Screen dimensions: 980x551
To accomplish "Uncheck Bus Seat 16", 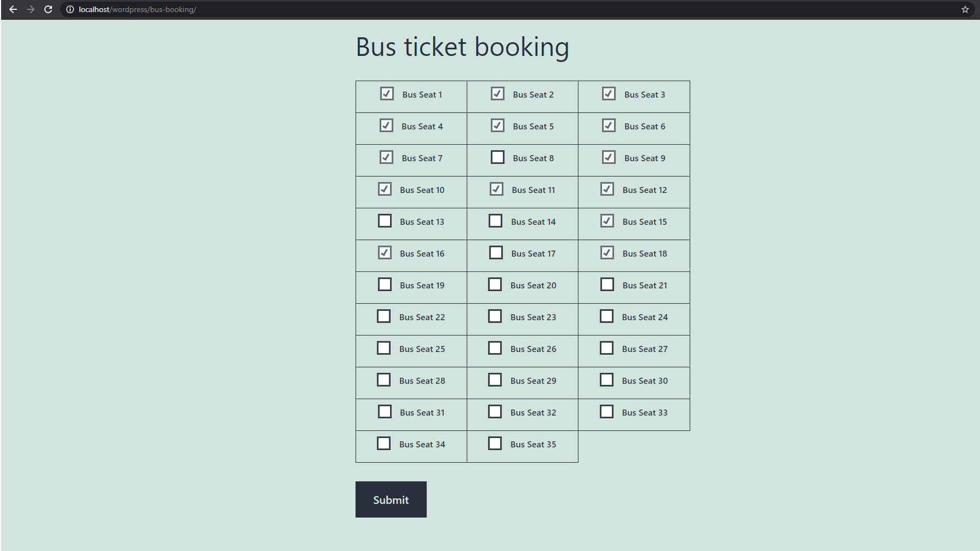I will (385, 252).
